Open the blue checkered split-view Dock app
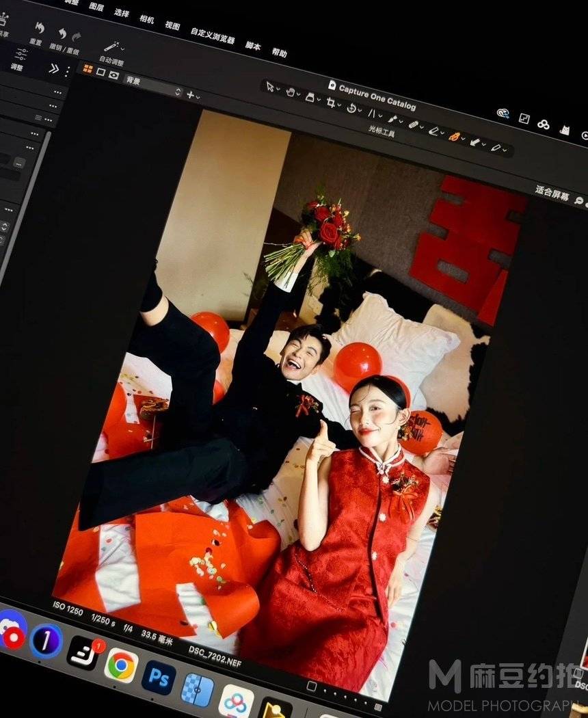 pyautogui.click(x=198, y=691)
